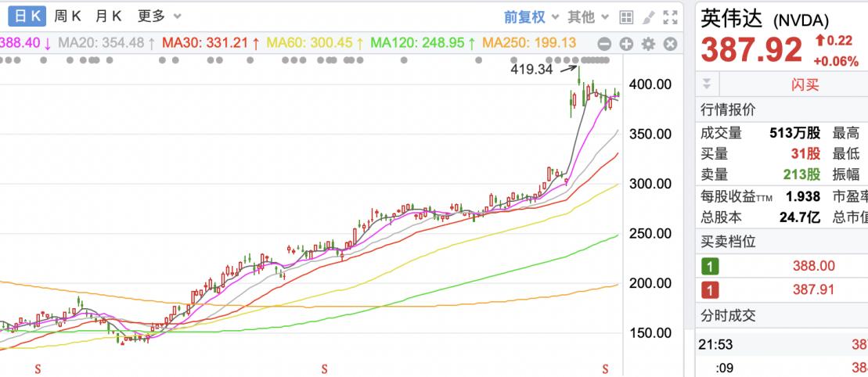Open MA indicator settings gear
This screenshot has height=377, width=868.
648,45
